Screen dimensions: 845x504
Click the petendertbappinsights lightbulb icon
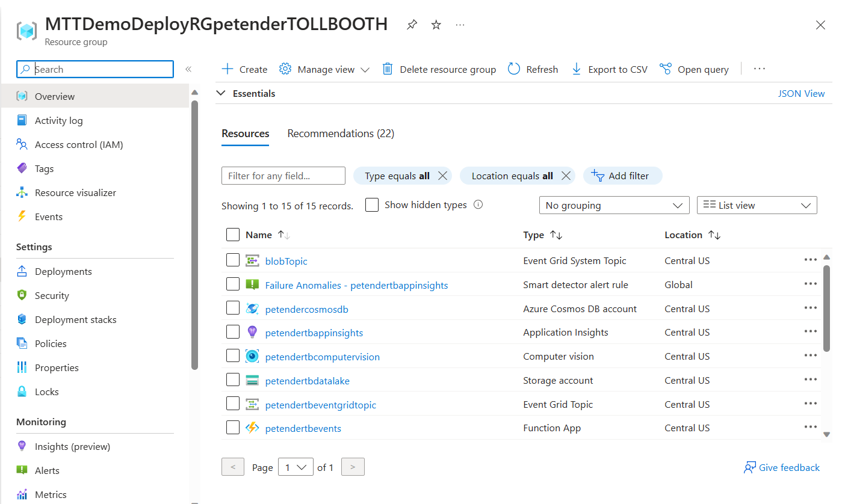(x=252, y=333)
